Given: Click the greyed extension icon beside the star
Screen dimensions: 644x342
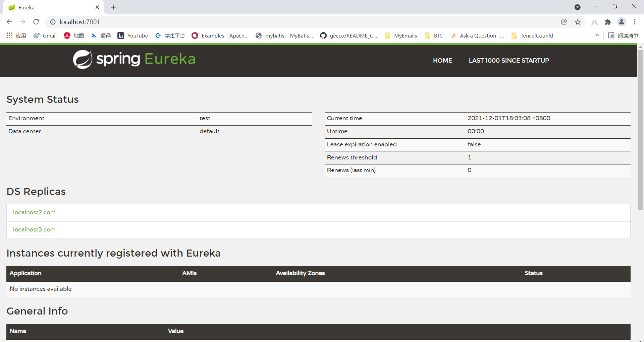Looking at the screenshot, I should tap(594, 22).
